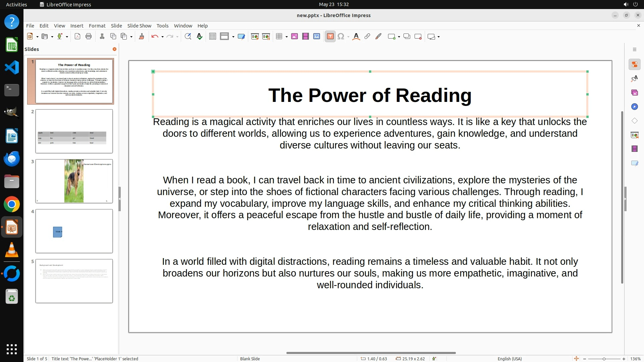Click Export as PDF icon

[77, 37]
